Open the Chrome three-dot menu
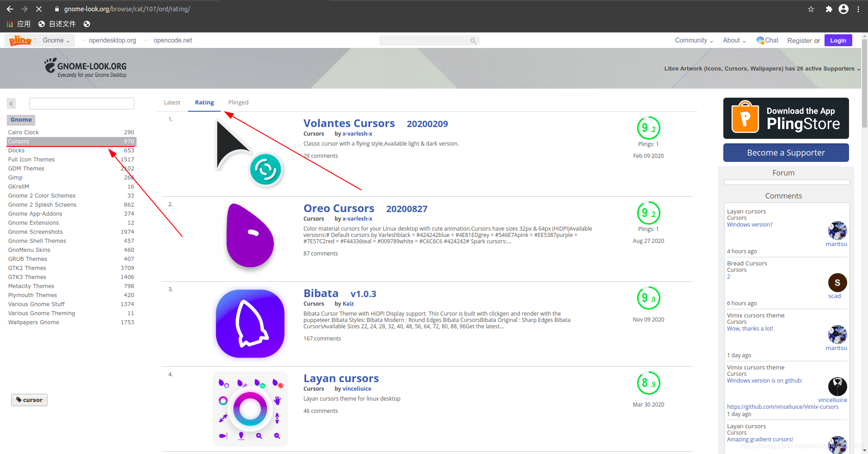Image resolution: width=868 pixels, height=454 pixels. tap(858, 9)
